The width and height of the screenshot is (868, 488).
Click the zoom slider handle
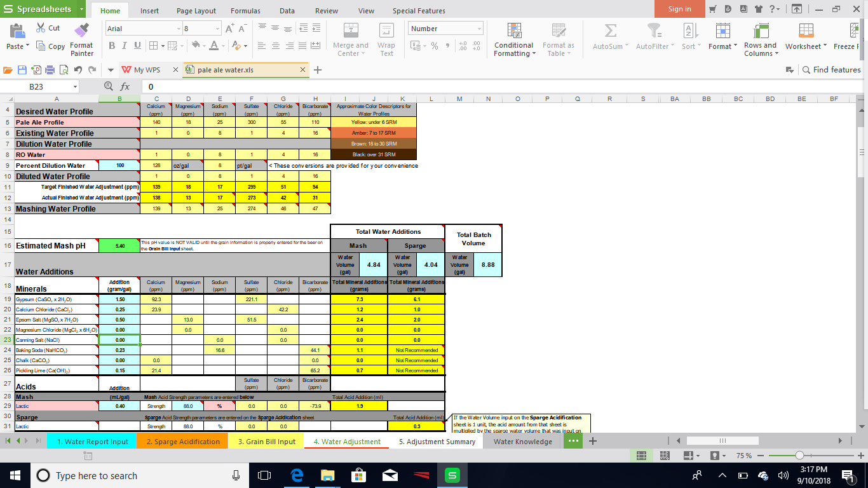click(x=799, y=456)
